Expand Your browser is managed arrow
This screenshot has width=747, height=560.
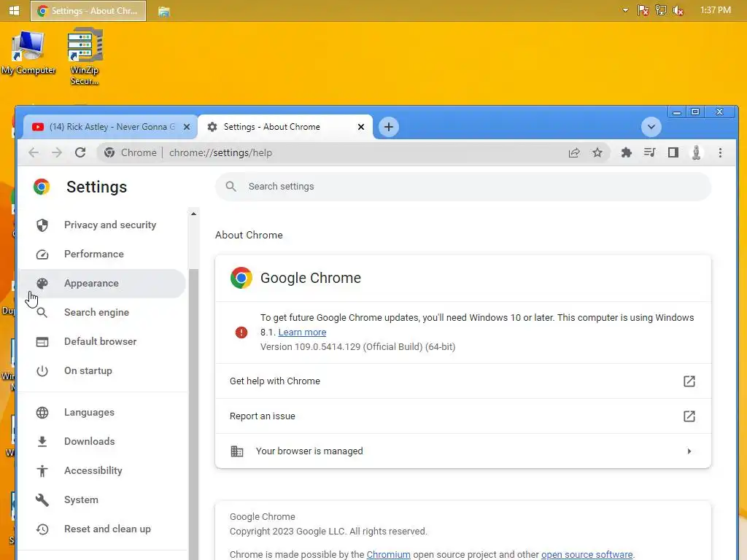pyautogui.click(x=689, y=451)
